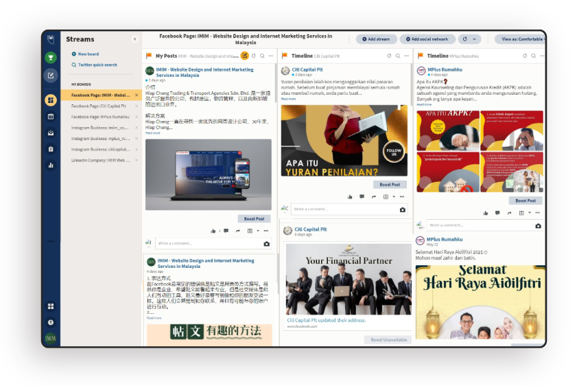Expand dropdown arrow beside Yuran Penilaian post actions
Screen dimensions: 588x386
click(394, 196)
